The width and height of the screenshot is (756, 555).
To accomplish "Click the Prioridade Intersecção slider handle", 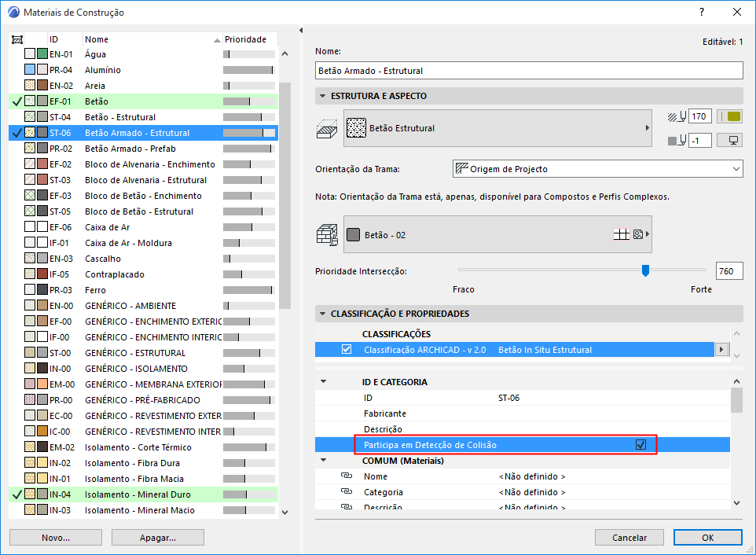I will [646, 270].
